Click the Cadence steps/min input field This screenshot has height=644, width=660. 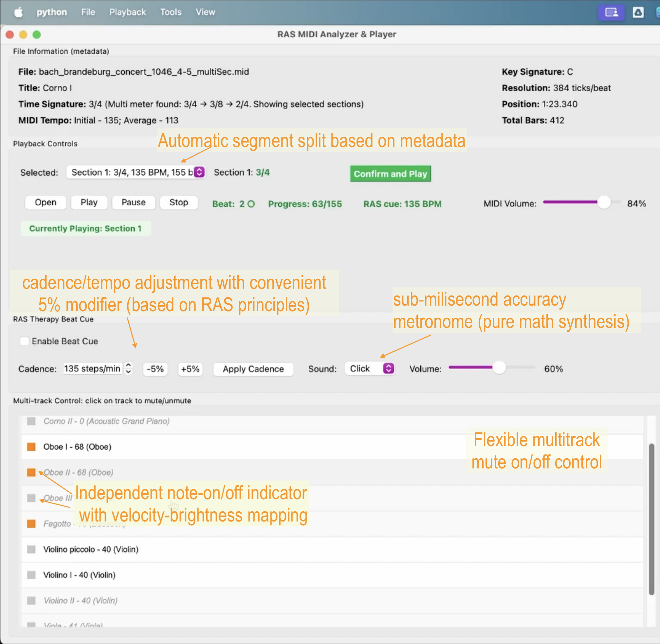click(92, 368)
